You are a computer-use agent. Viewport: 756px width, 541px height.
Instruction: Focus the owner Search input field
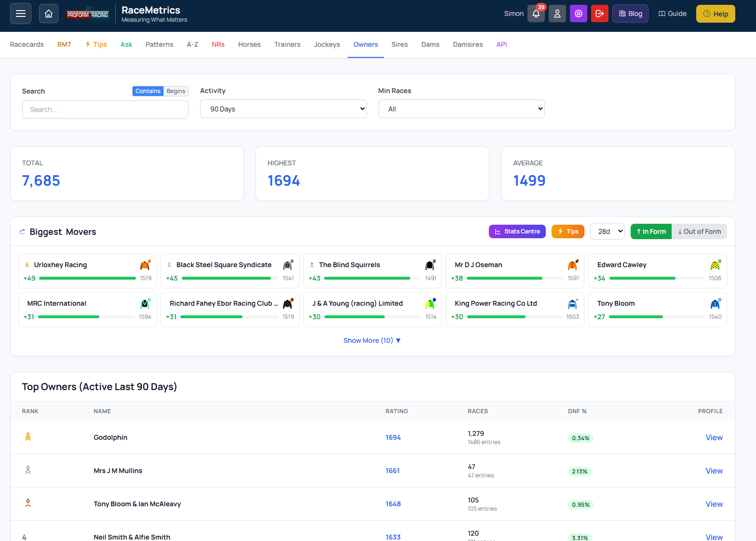[105, 109]
